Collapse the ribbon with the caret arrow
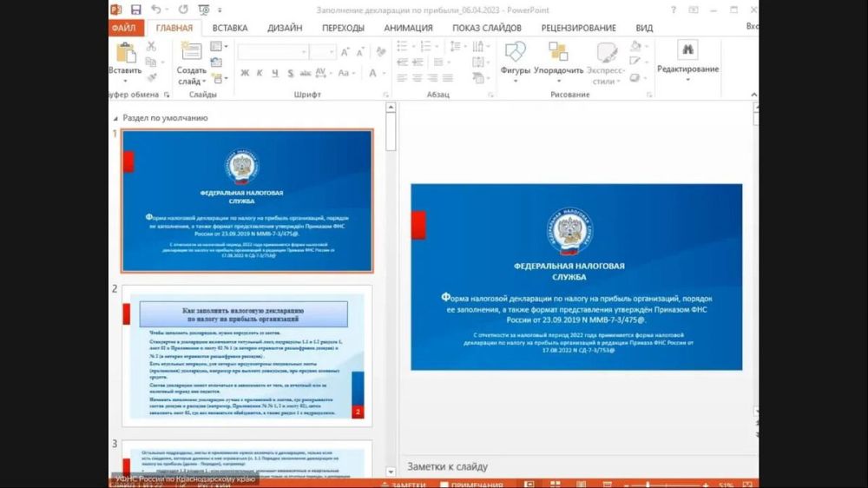The height and width of the screenshot is (488, 868). point(753,95)
